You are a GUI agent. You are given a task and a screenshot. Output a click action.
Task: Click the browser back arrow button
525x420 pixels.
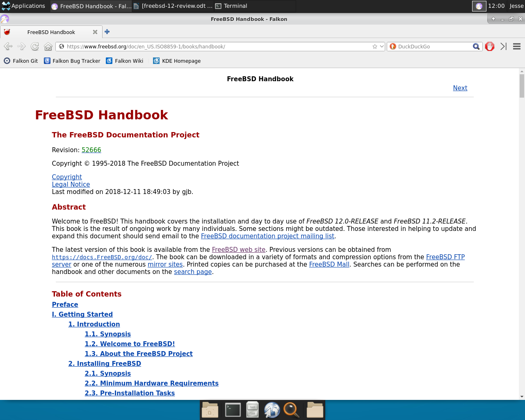(x=8, y=46)
